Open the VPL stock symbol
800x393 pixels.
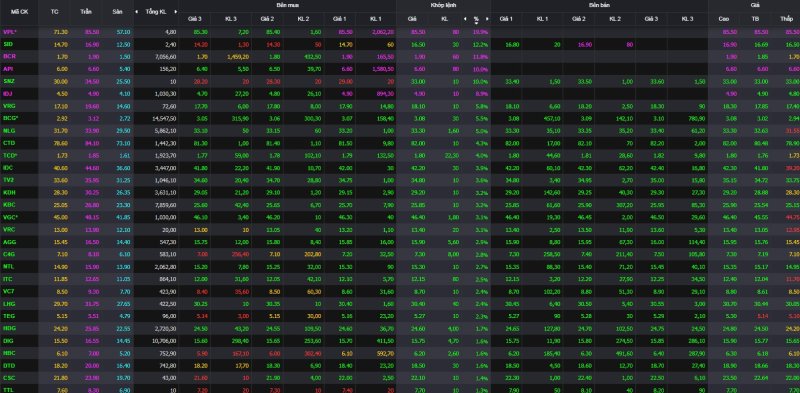coord(10,32)
